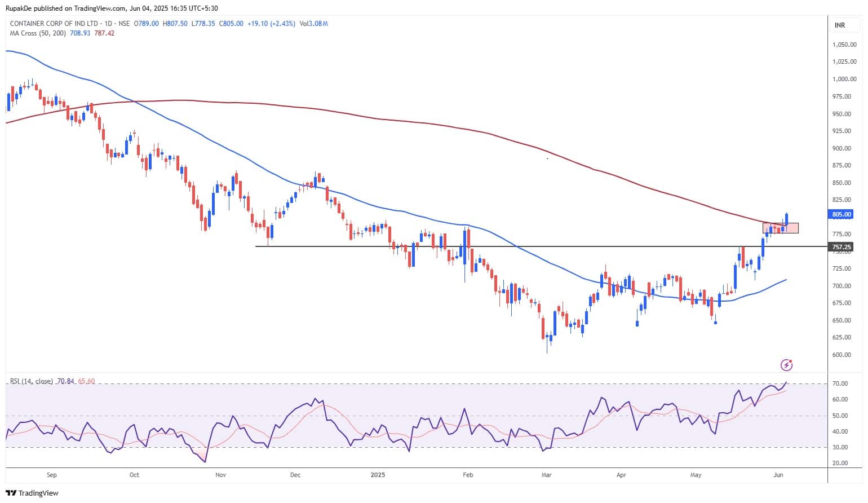Click the Nov label on time axis
Screen dimensions: 868x503
(x=220, y=475)
